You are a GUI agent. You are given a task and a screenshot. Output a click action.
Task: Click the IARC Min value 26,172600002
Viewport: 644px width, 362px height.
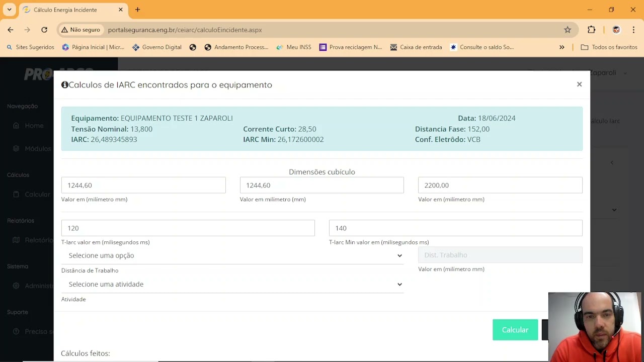pos(300,139)
